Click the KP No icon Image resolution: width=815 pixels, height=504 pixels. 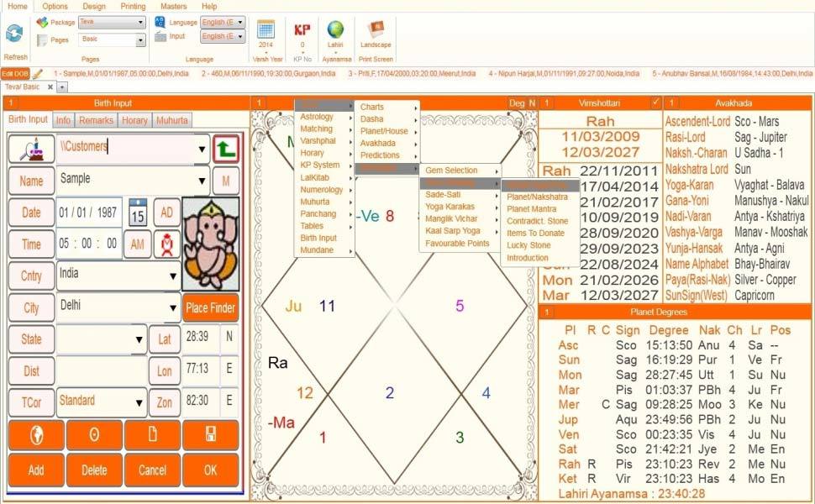coord(302,29)
